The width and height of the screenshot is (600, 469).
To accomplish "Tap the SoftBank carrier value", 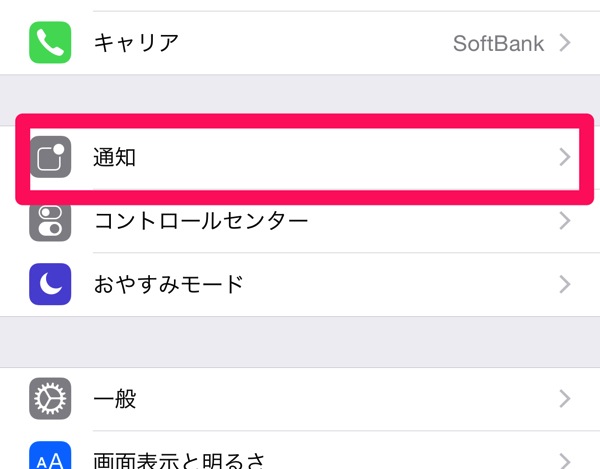I will tap(498, 43).
